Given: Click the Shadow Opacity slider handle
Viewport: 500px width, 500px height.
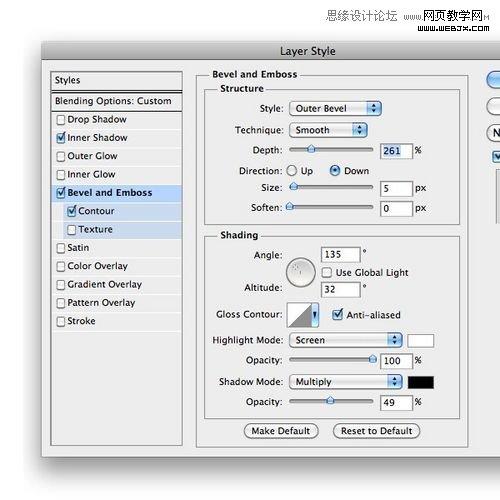Looking at the screenshot, I should [x=330, y=400].
